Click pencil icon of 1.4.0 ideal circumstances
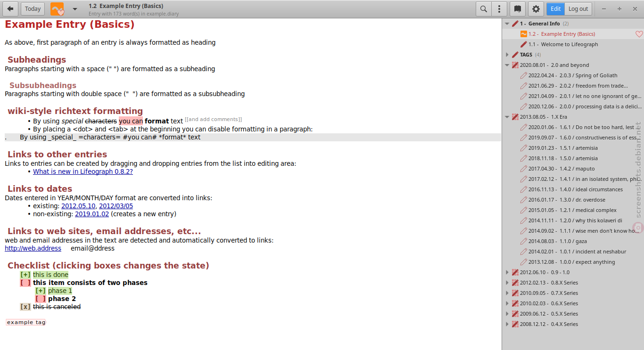 pyautogui.click(x=523, y=189)
